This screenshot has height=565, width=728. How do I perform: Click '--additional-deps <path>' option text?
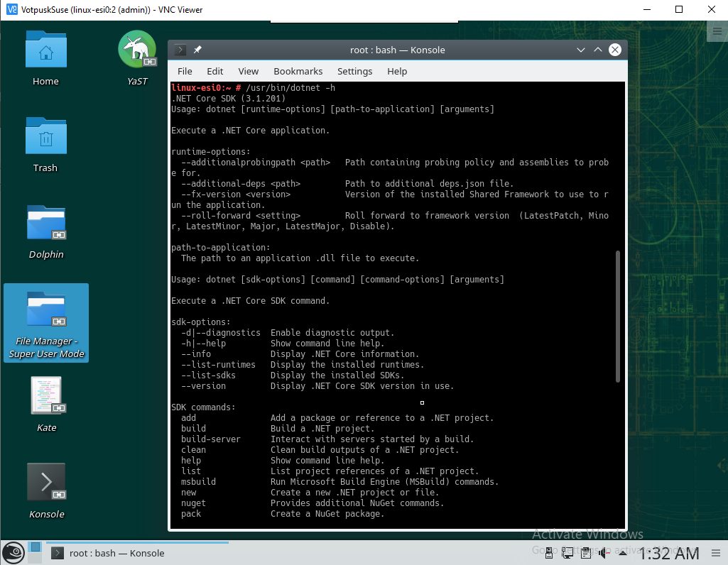pos(241,184)
